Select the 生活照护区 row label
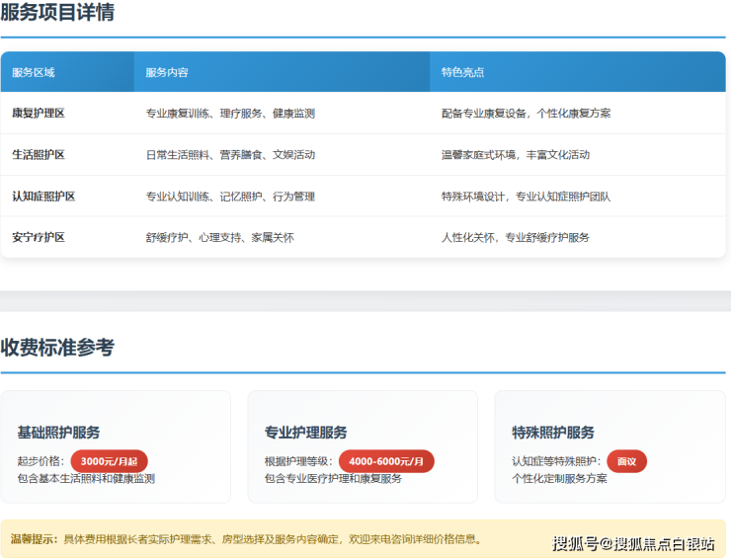This screenshot has width=731, height=560. [39, 155]
